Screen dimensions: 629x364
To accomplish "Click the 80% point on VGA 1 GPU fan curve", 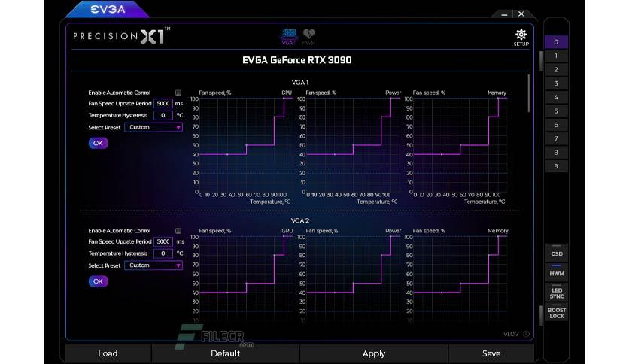I will coord(275,117).
